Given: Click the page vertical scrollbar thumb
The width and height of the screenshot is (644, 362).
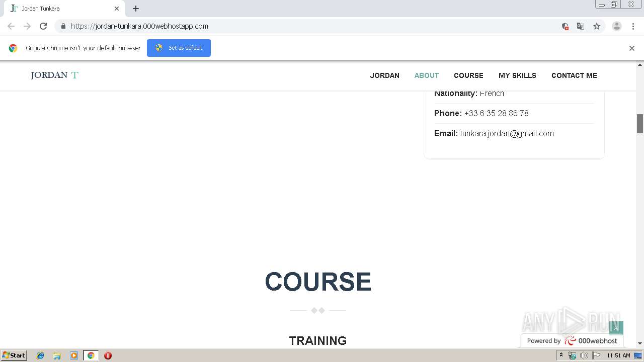Looking at the screenshot, I should point(640,124).
